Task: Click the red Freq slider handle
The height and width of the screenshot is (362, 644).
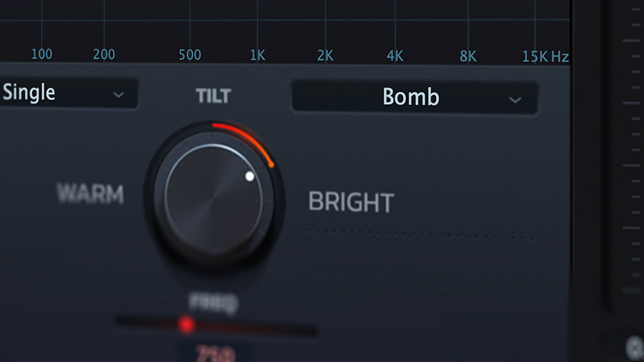Action: [186, 324]
